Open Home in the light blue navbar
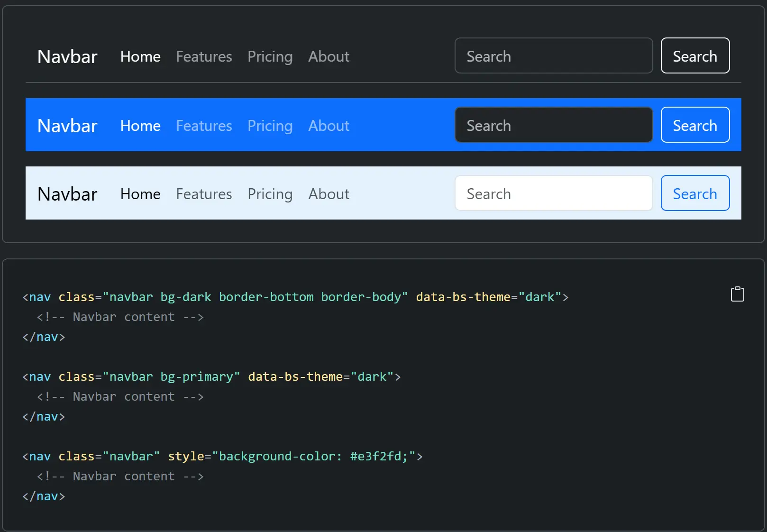The image size is (767, 532). (x=140, y=194)
